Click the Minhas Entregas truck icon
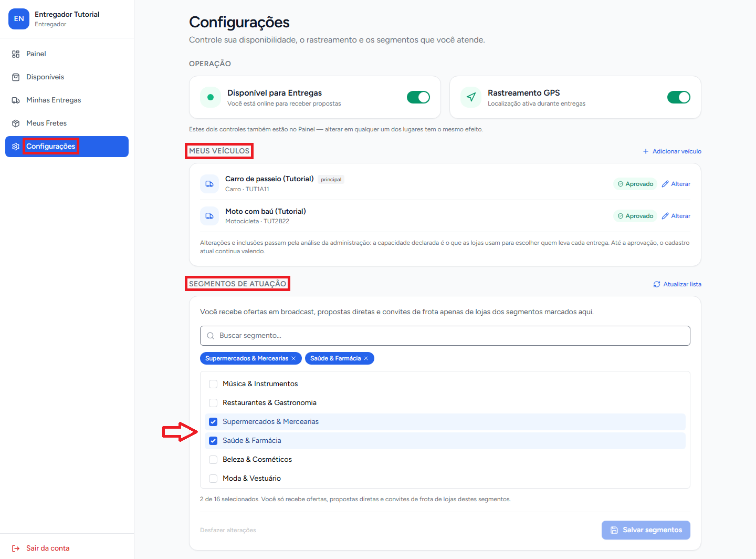Screen dimensions: 756x559 click(16, 100)
